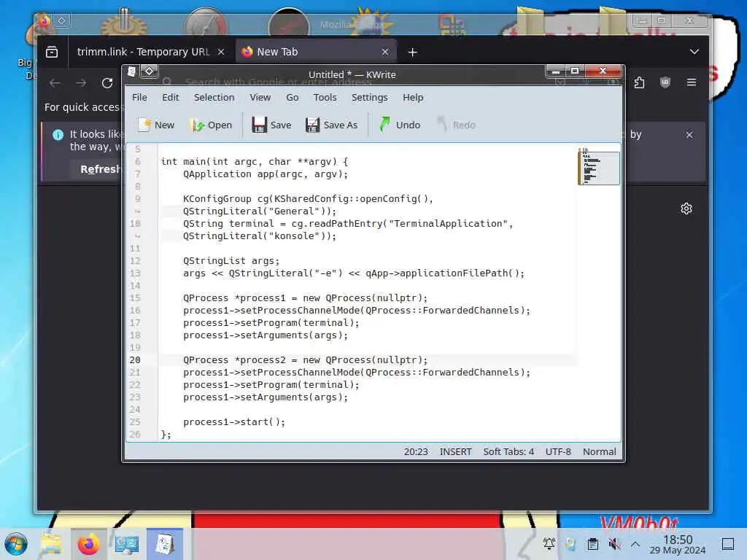Close the New Tab tab in Firefox
Viewport: 747px width, 560px height.
pyautogui.click(x=385, y=52)
